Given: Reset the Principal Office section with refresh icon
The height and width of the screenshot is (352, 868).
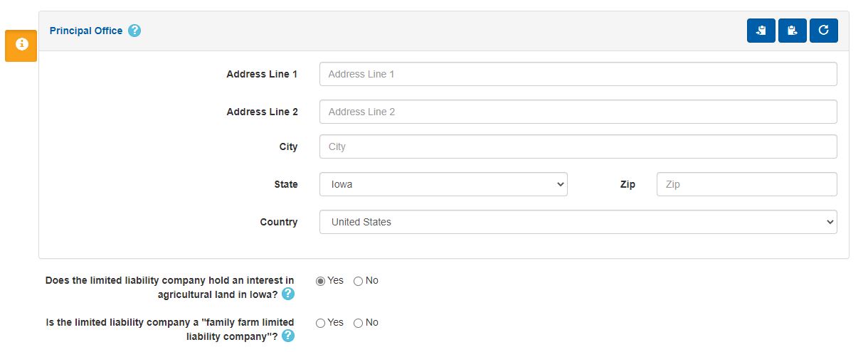Looking at the screenshot, I should pos(823,31).
